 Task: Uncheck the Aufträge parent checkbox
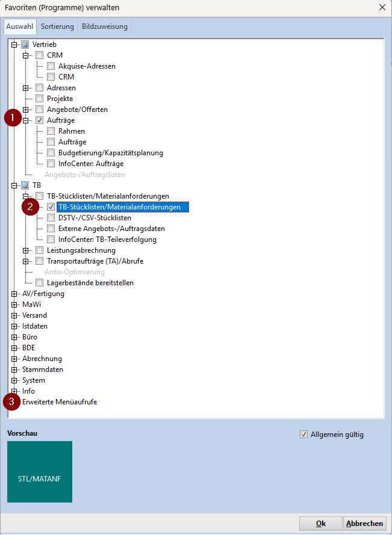coord(39,120)
